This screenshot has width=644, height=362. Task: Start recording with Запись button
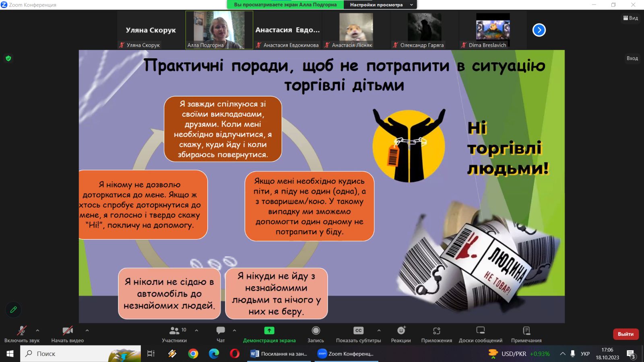[x=316, y=334]
